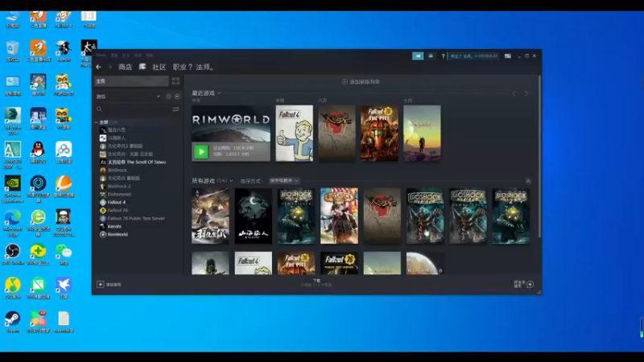Image resolution: width=644 pixels, height=362 pixels.
Task: Select Kenshi in the games list
Action: (x=114, y=227)
